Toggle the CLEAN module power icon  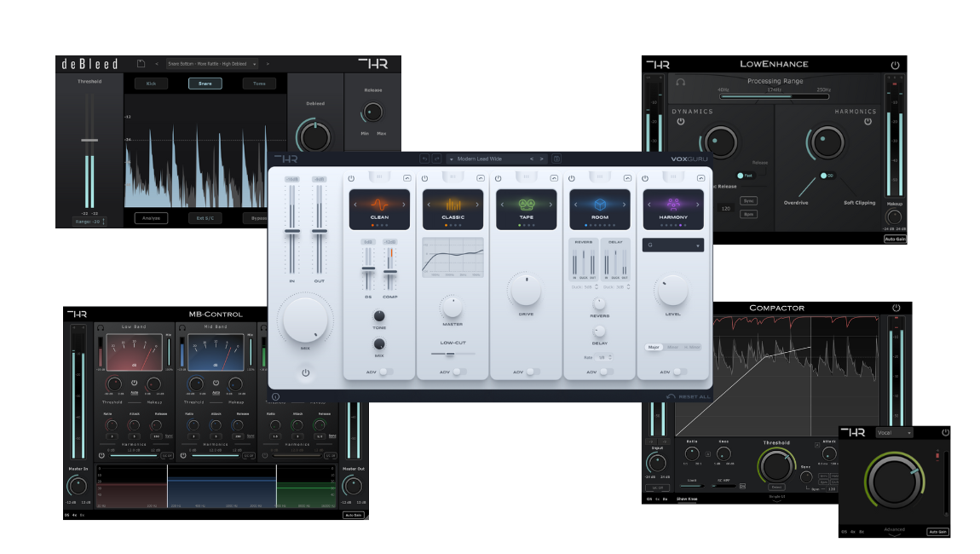pyautogui.click(x=351, y=179)
